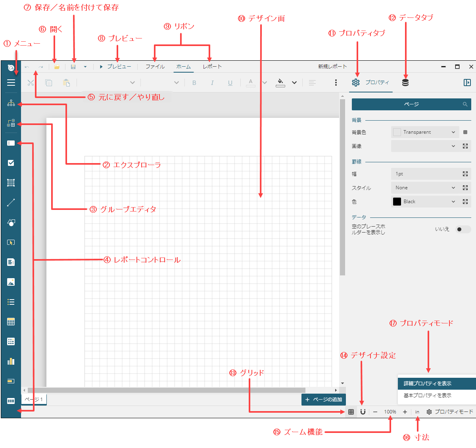Expand the save options dropdown arrow

click(85, 67)
